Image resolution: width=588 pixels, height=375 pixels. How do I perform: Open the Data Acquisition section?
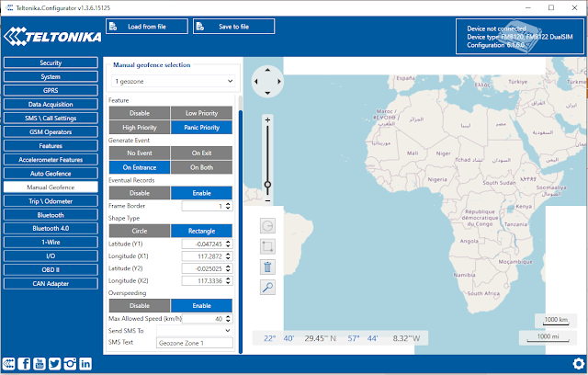point(51,104)
